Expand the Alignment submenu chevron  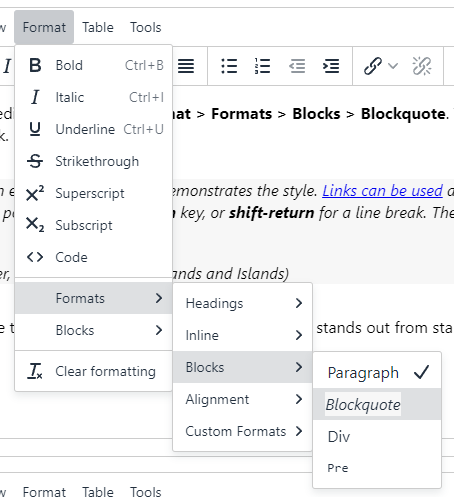point(299,399)
